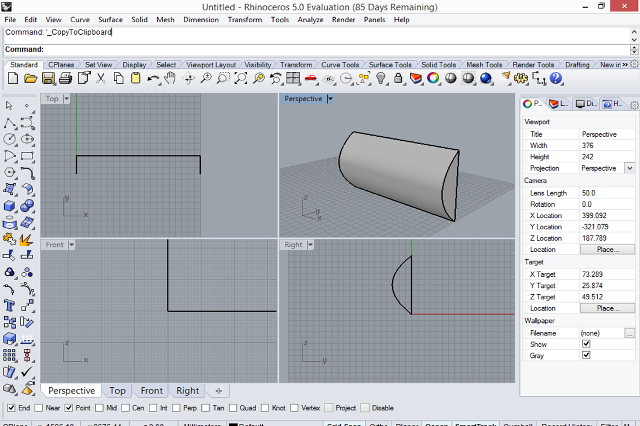Open a file with folder icon

coord(30,78)
